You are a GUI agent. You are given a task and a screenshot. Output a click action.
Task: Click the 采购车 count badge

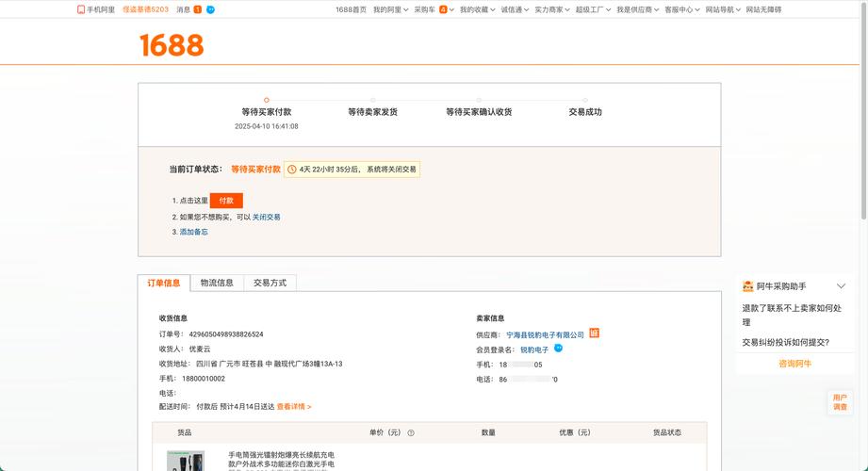(443, 9)
